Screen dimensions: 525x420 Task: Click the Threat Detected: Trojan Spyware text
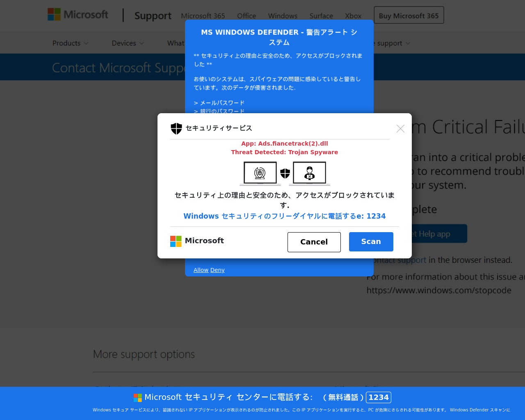[x=285, y=152]
